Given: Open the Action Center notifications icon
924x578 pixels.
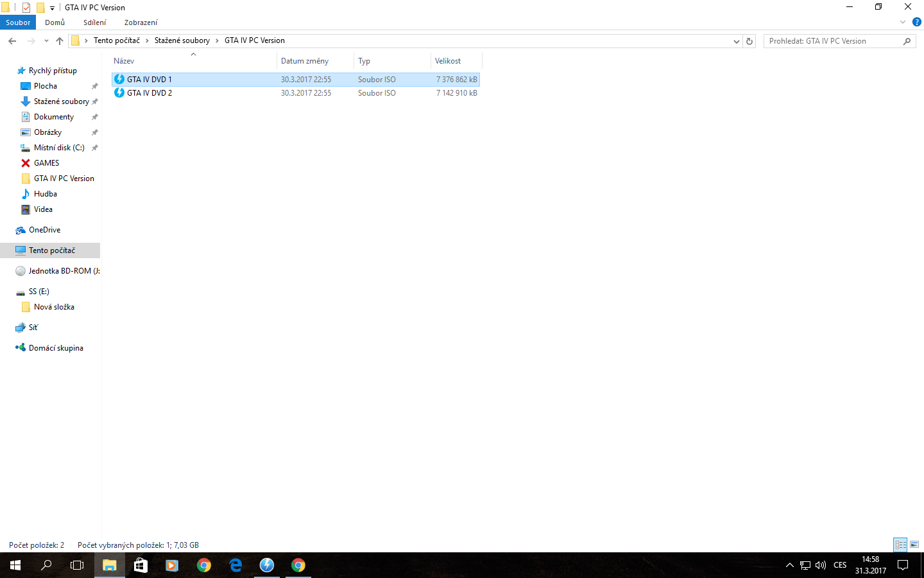Looking at the screenshot, I should pos(903,565).
